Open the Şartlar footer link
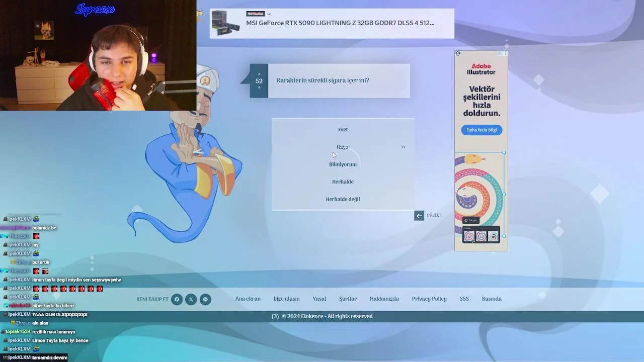 pos(348,299)
